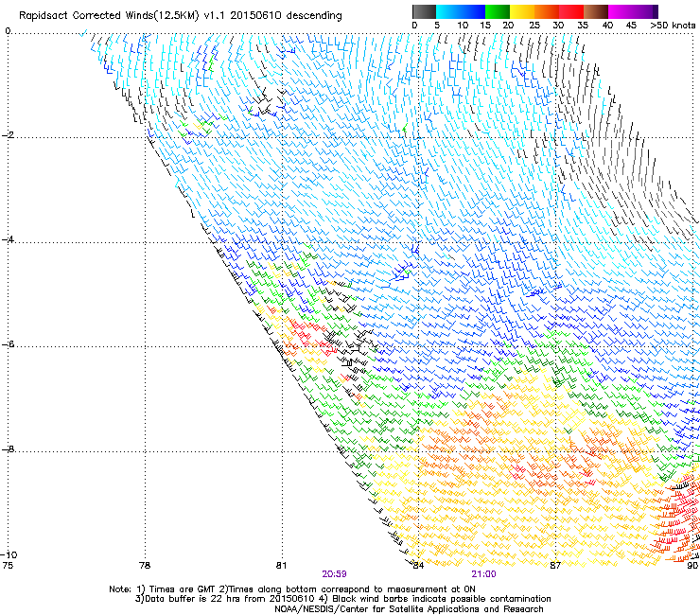Click the longitude axis label '78'

tap(145, 566)
